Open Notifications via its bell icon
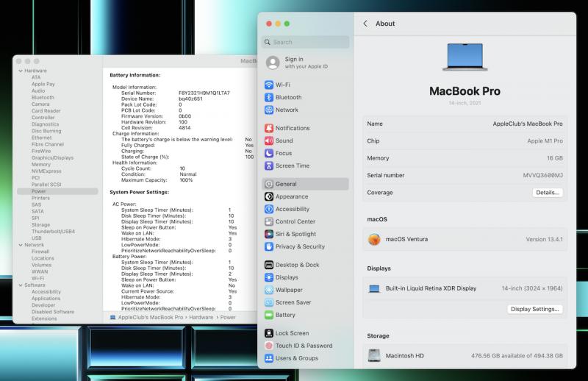 (269, 128)
